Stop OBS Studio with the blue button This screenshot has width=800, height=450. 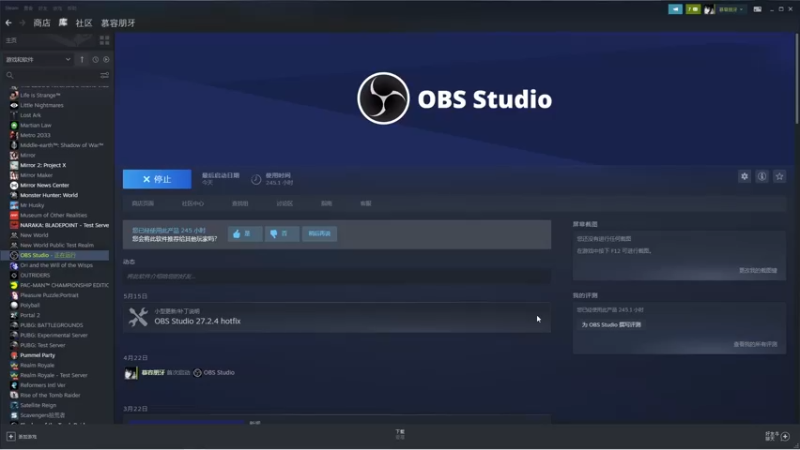(x=157, y=179)
